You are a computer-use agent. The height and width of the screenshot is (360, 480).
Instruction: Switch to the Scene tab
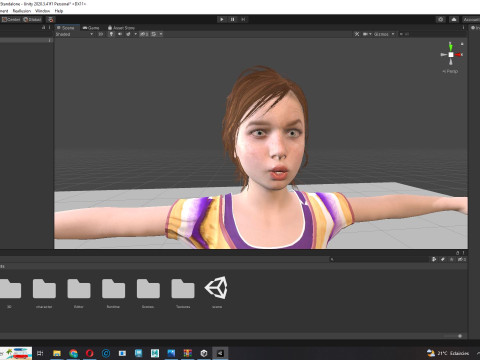click(66, 28)
